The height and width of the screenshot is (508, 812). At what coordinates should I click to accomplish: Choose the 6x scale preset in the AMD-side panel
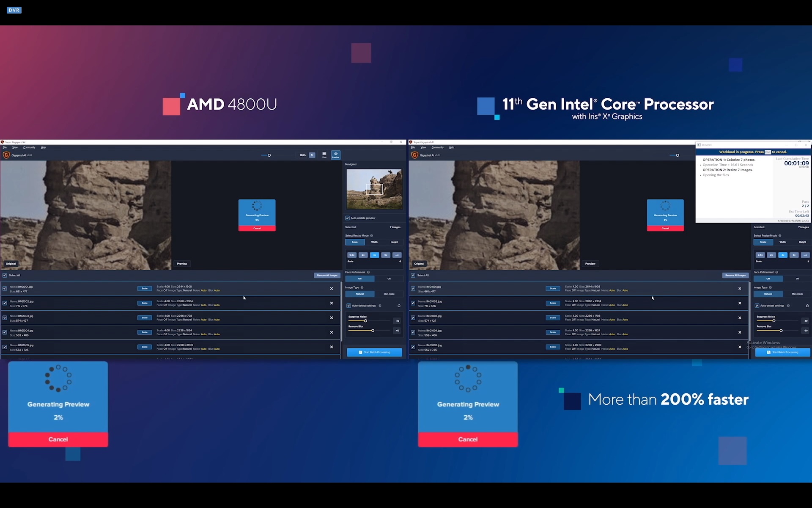click(x=386, y=255)
